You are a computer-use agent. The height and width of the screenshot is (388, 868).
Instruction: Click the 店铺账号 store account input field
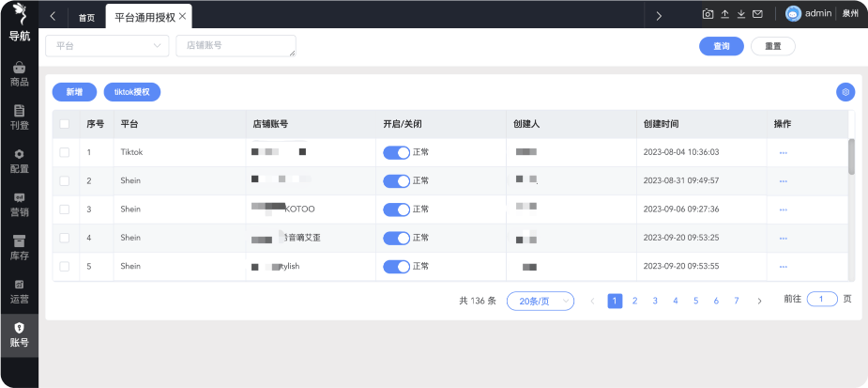click(x=236, y=45)
